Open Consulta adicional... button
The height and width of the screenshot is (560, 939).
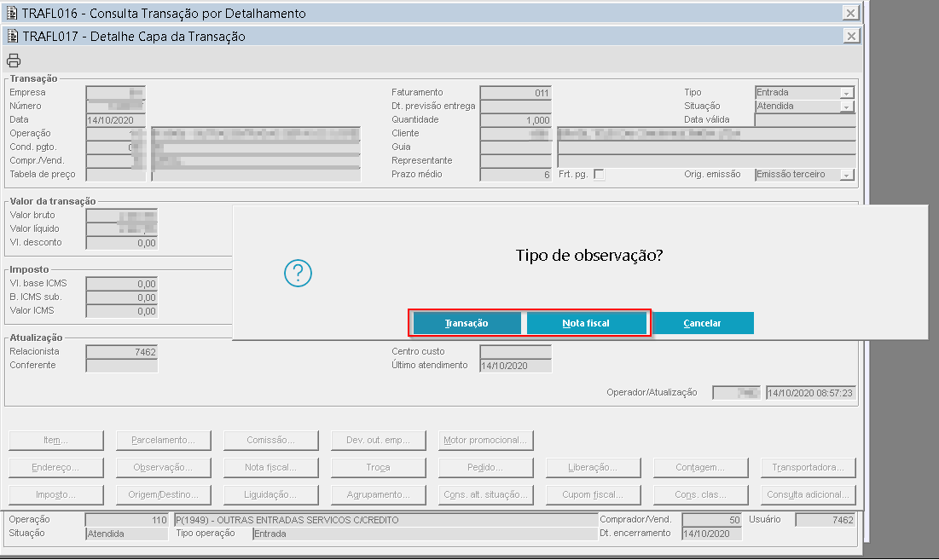pyautogui.click(x=808, y=495)
